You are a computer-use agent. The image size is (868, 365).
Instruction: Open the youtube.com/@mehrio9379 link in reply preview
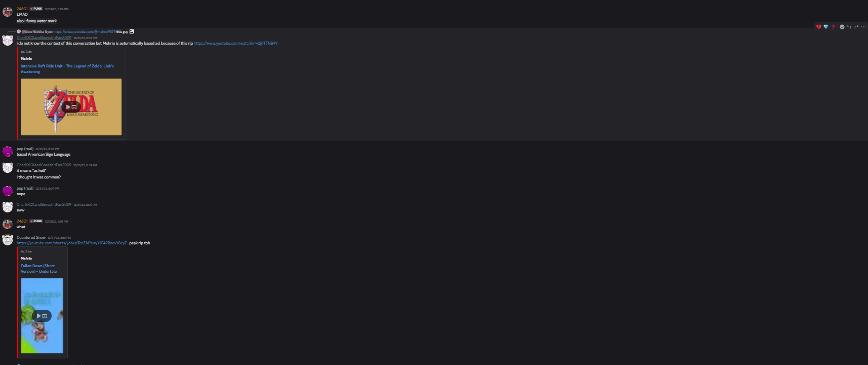pyautogui.click(x=85, y=31)
